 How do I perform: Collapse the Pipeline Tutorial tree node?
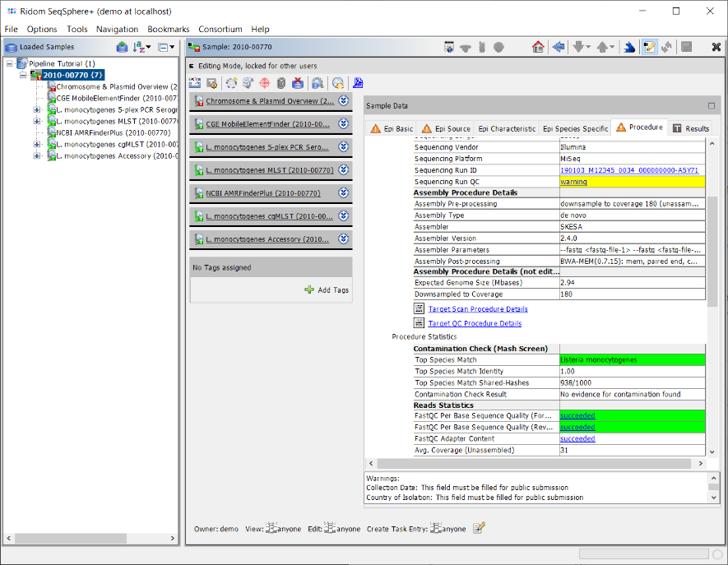click(x=9, y=63)
